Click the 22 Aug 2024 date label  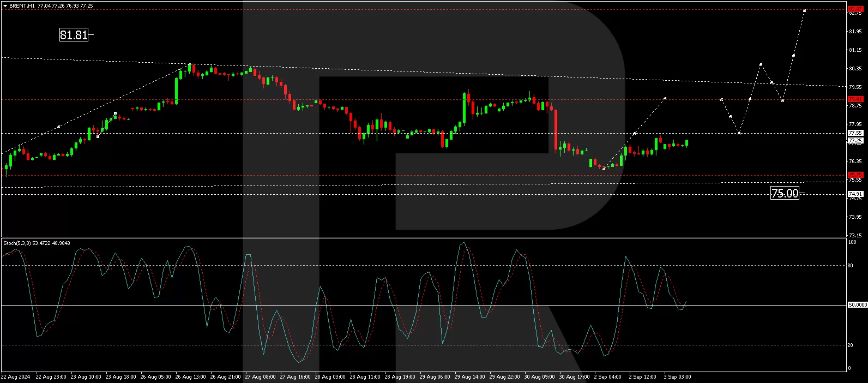16,377
